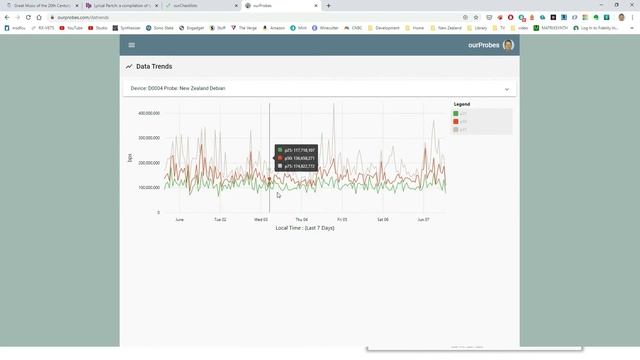The height and width of the screenshot is (360, 640).
Task: Open the Development bookmarks folder
Action: click(384, 28)
